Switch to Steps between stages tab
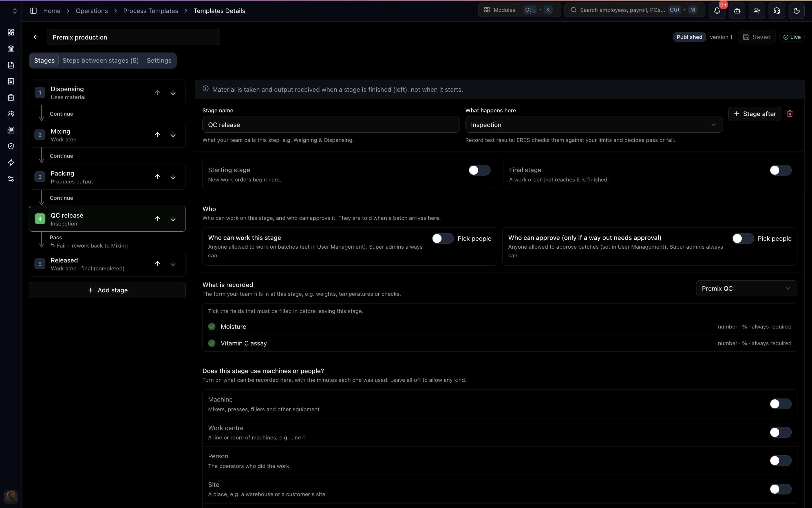 tap(100, 60)
